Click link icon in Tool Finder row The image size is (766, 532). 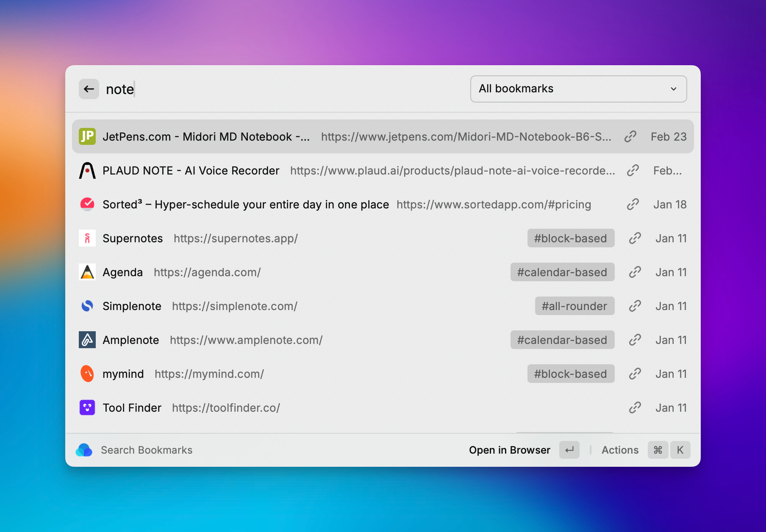point(635,407)
